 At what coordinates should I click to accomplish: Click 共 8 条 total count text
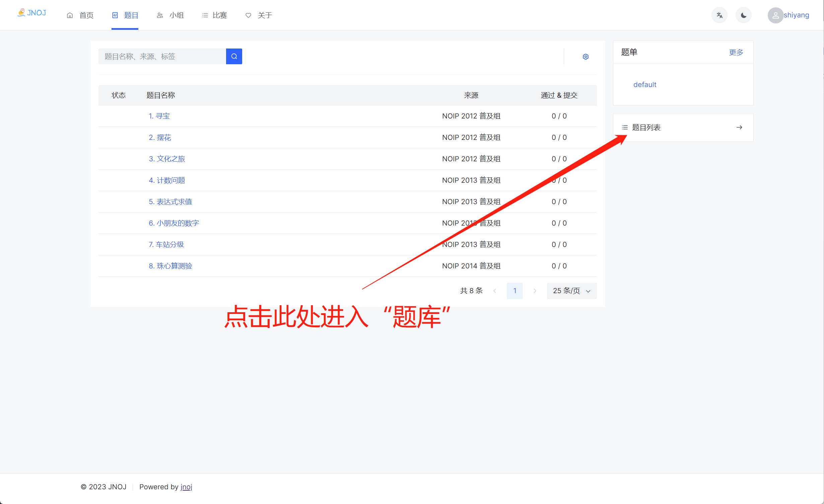pos(471,291)
